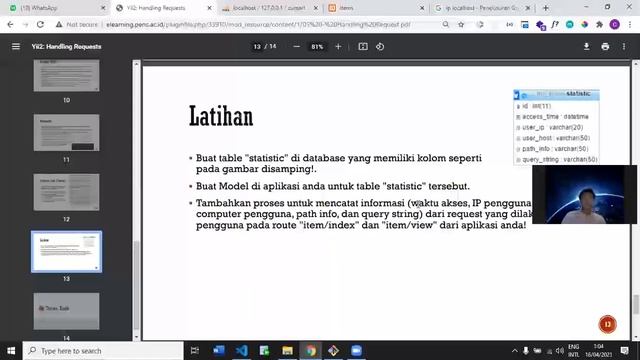Viewport: 640px width, 360px height.
Task: Open the notification center icon
Action: [624, 351]
